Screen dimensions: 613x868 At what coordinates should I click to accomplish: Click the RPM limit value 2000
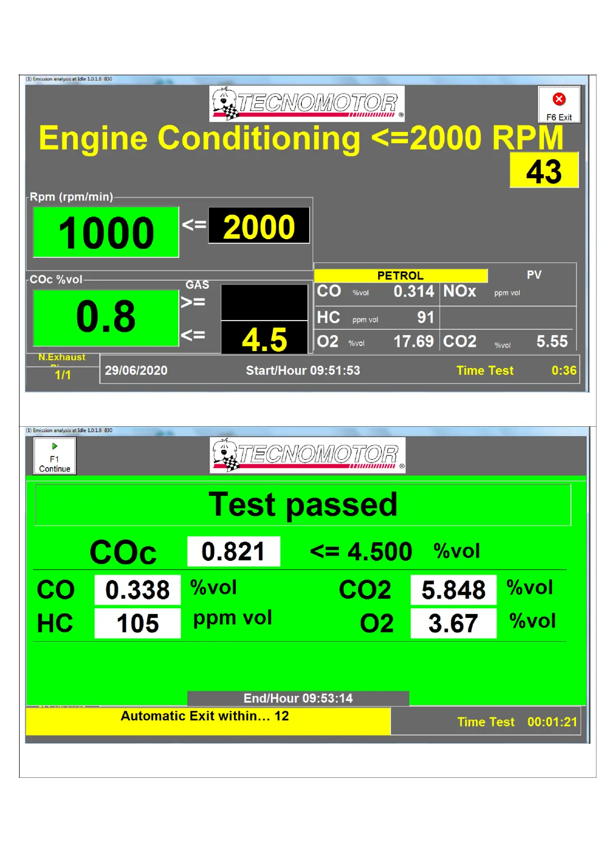(x=259, y=226)
